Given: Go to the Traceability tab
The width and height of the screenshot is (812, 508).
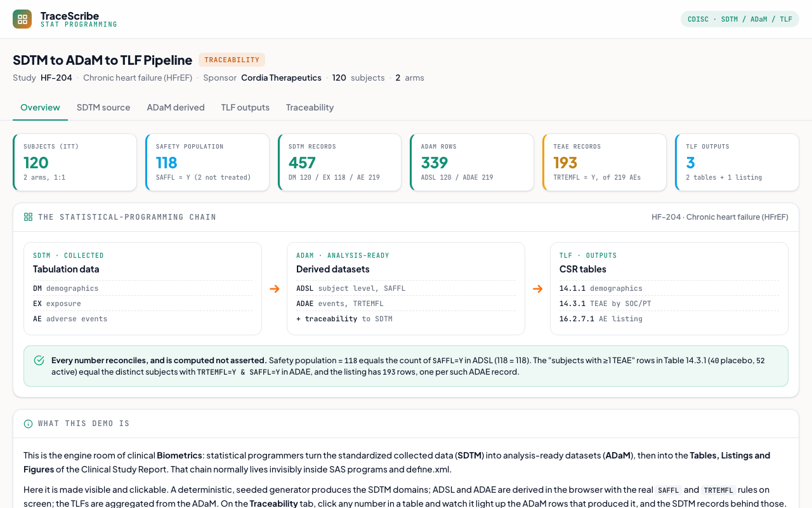Looking at the screenshot, I should pos(310,107).
